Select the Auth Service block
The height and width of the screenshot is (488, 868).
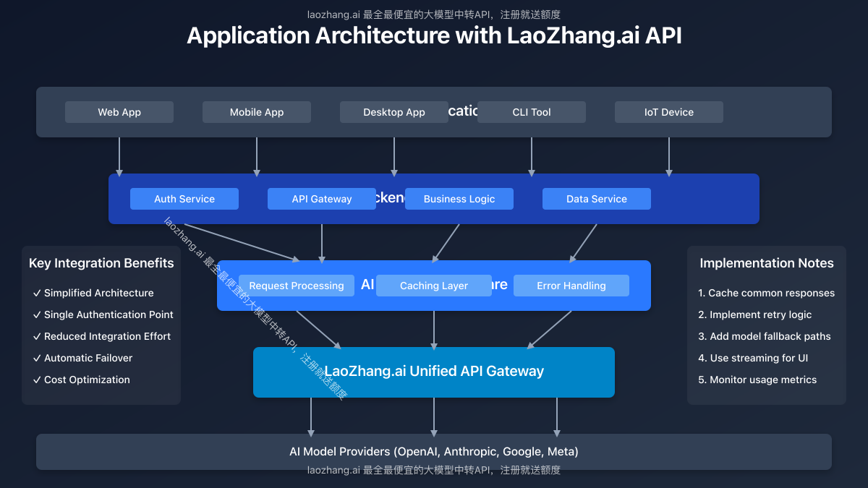184,199
